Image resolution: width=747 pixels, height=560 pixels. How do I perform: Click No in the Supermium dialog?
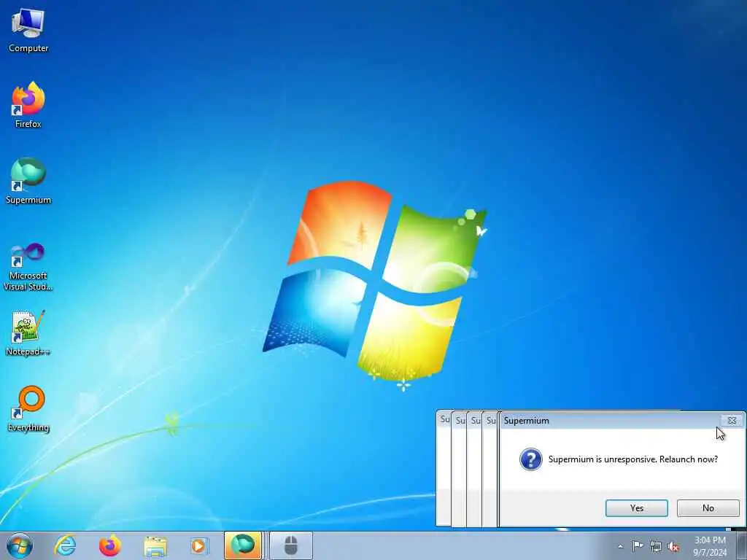pyautogui.click(x=708, y=508)
